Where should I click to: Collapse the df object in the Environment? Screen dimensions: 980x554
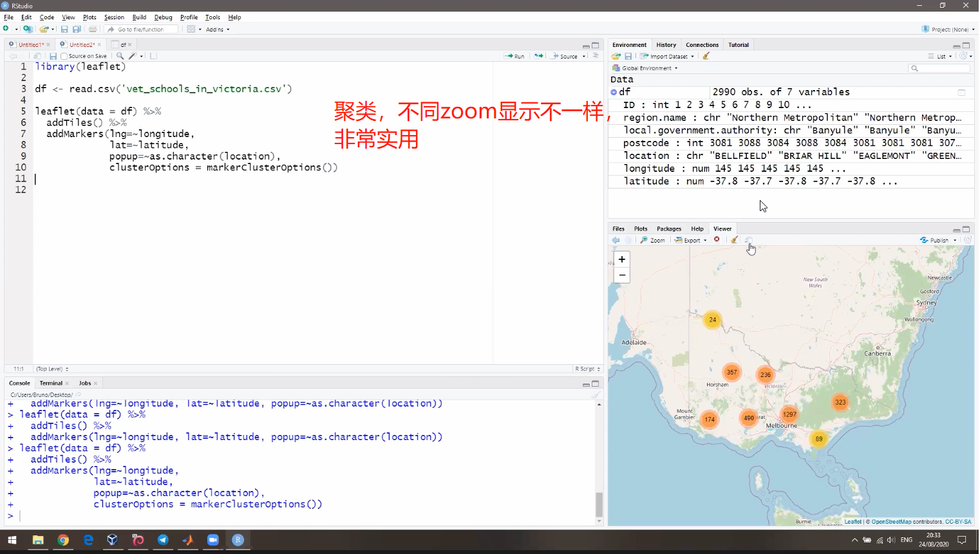(x=614, y=92)
